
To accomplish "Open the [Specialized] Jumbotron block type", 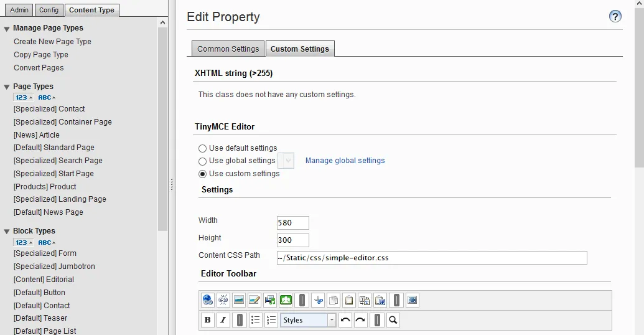I will tap(54, 267).
